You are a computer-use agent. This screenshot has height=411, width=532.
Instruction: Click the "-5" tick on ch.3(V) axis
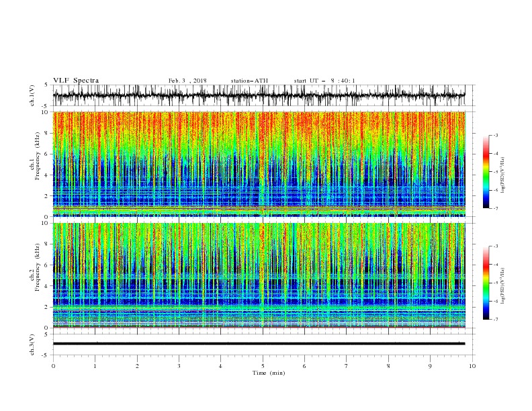tap(45, 355)
